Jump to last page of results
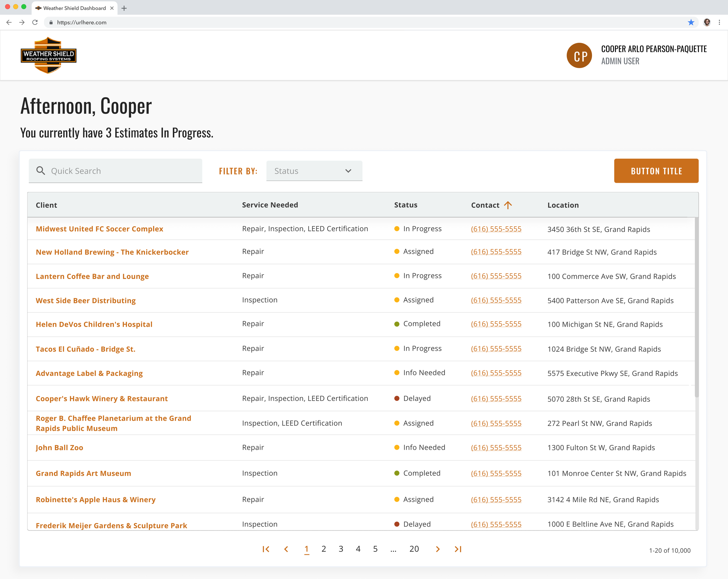Screen dimensions: 728x579 (x=458, y=549)
